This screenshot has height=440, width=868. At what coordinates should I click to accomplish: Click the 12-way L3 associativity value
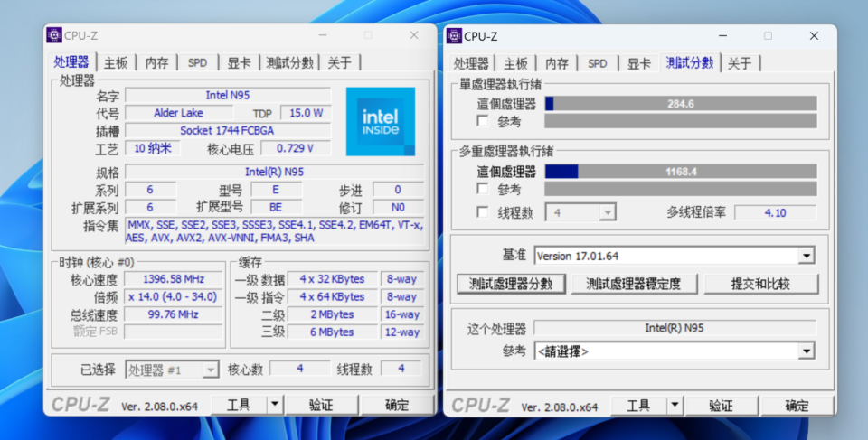click(x=401, y=332)
